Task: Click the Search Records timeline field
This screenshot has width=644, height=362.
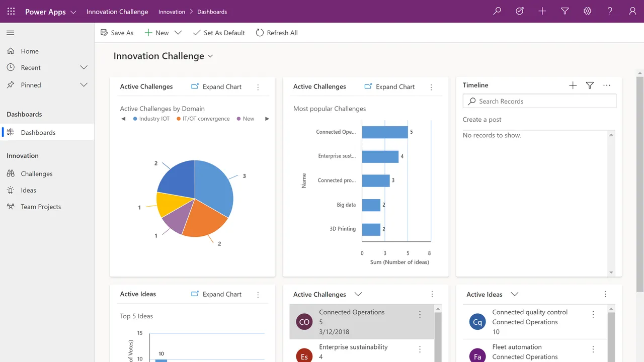Action: coord(539,101)
